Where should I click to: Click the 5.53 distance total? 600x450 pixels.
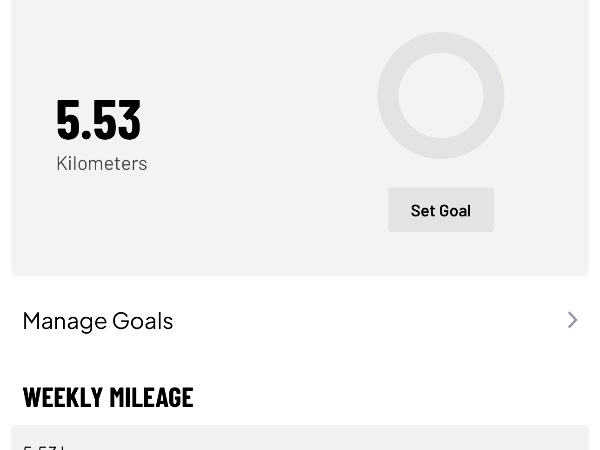tap(98, 118)
